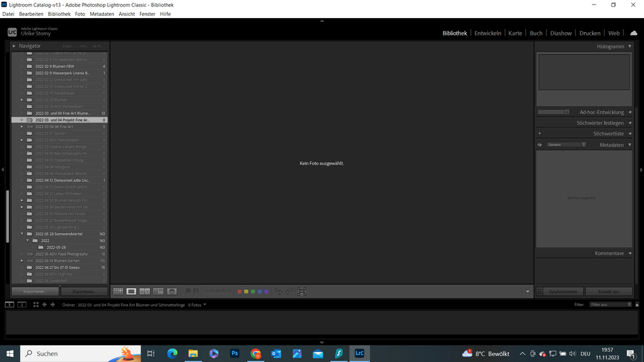The width and height of the screenshot is (644, 362).
Task: Click the filmstrip grid view icon
Action: click(35, 305)
